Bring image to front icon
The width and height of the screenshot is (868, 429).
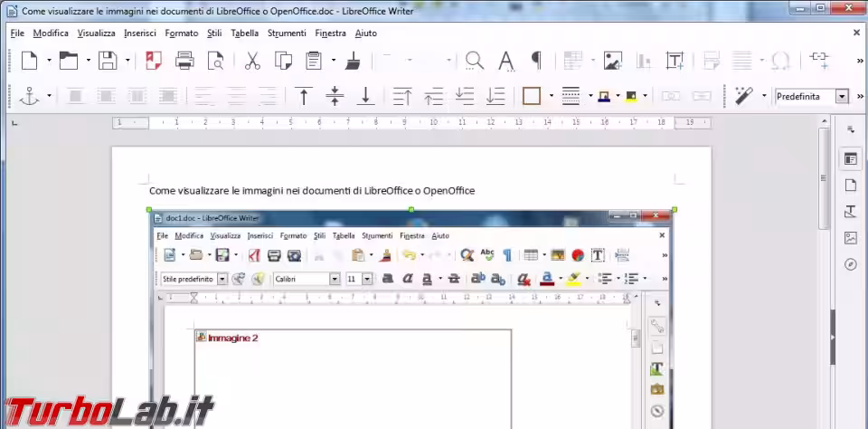click(x=401, y=96)
